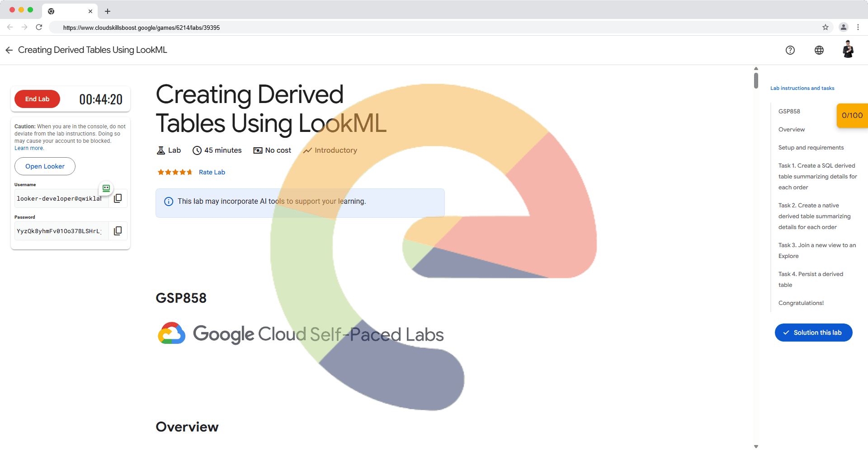868x450 pixels.
Task: Click the back arrow beside the lab title
Action: pos(9,50)
